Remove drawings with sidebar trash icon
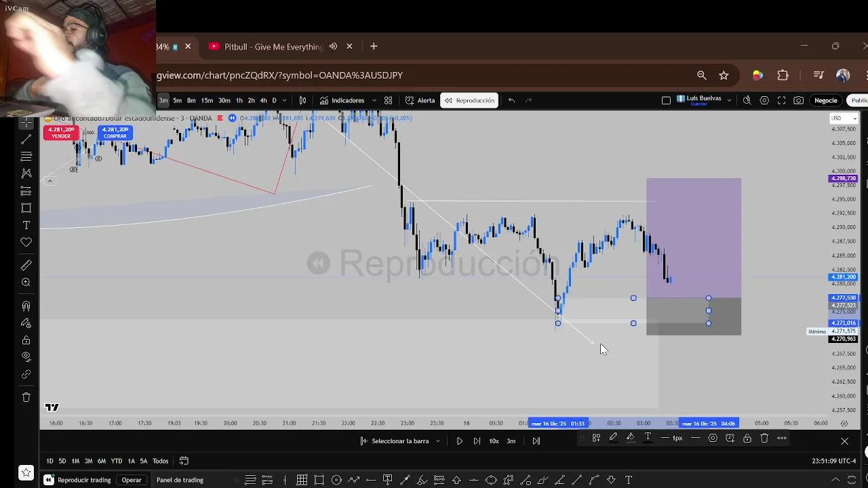The image size is (868, 488). coord(26,397)
